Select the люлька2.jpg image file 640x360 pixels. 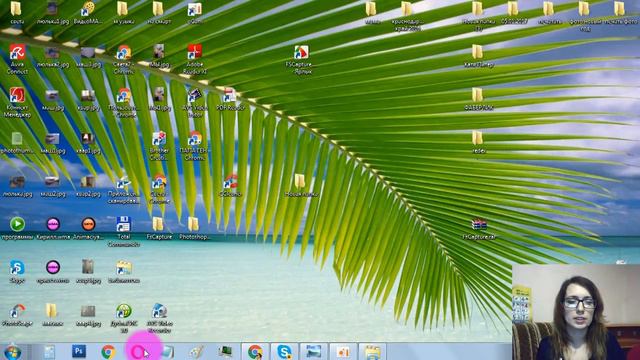[53, 56]
